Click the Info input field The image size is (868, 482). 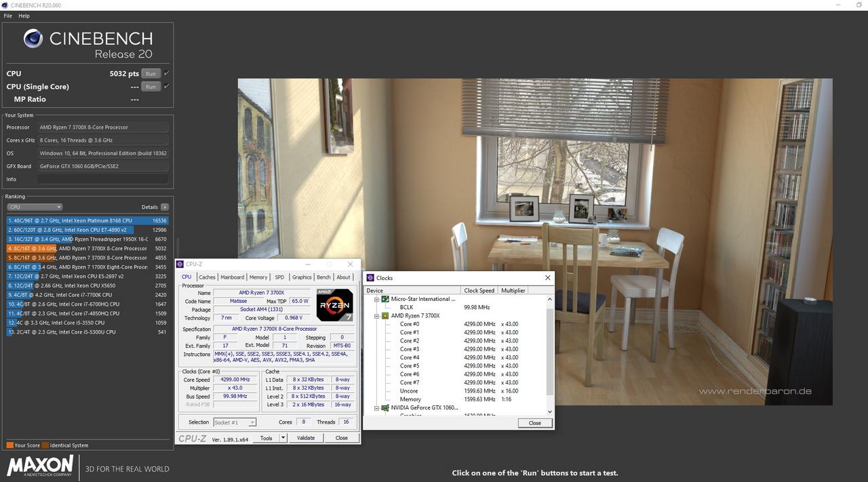click(x=103, y=179)
